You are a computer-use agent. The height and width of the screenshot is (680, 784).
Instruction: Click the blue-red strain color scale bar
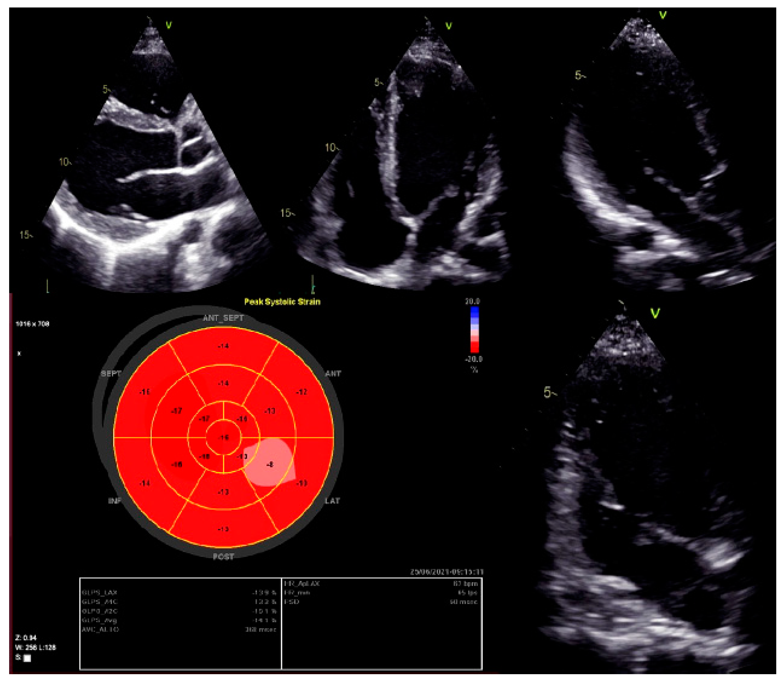click(474, 329)
